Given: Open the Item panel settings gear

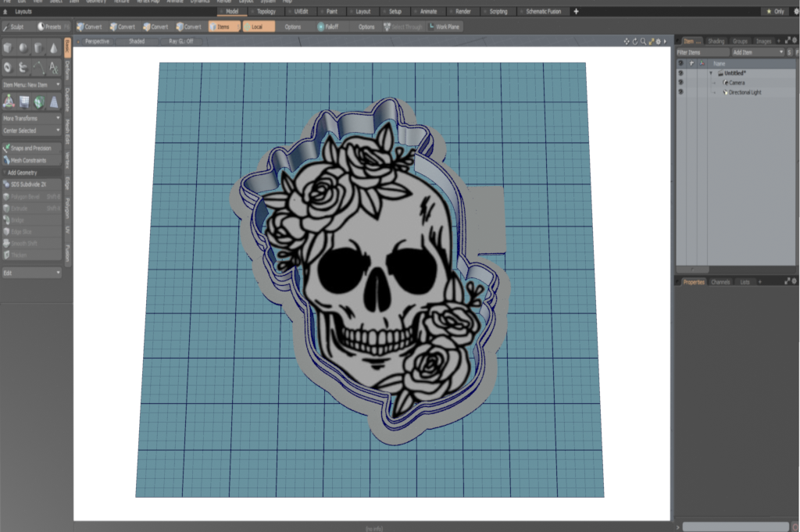Looking at the screenshot, I should point(795,41).
